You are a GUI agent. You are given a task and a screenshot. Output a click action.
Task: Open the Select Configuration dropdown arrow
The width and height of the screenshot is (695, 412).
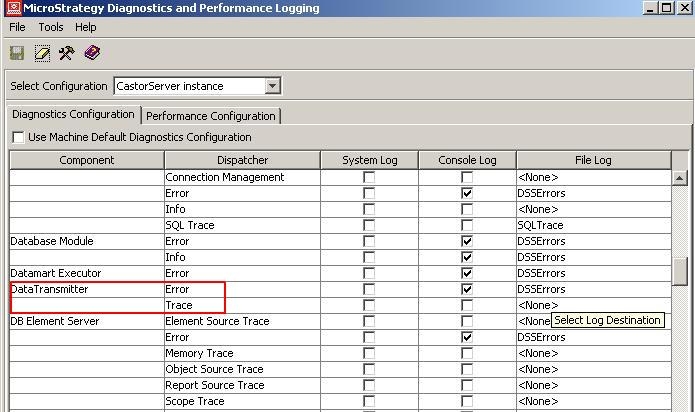coord(273,86)
